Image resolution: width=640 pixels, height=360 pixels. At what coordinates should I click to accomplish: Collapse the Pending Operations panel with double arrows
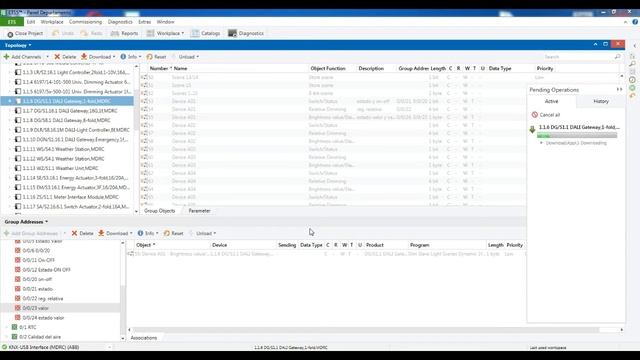coord(619,89)
